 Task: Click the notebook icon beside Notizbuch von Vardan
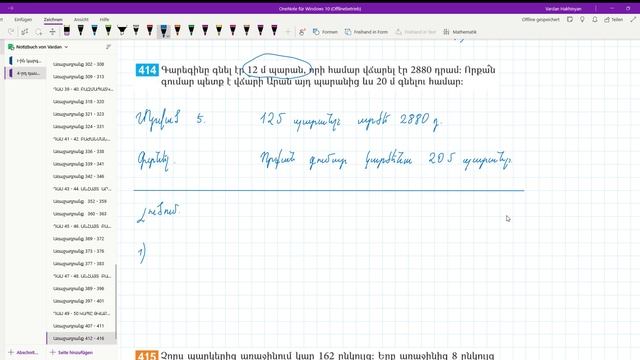click(11, 47)
